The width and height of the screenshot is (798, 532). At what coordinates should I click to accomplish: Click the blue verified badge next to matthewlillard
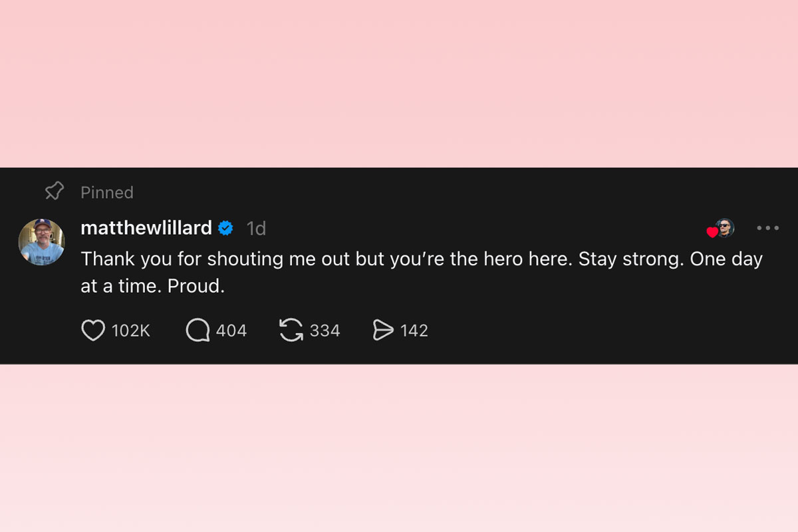[x=226, y=227]
